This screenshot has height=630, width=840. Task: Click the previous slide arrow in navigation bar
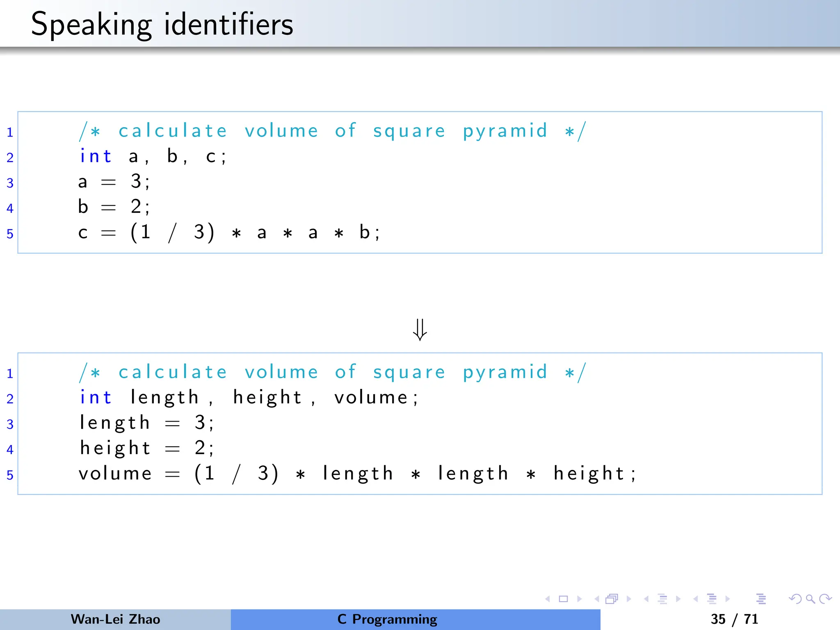548,599
